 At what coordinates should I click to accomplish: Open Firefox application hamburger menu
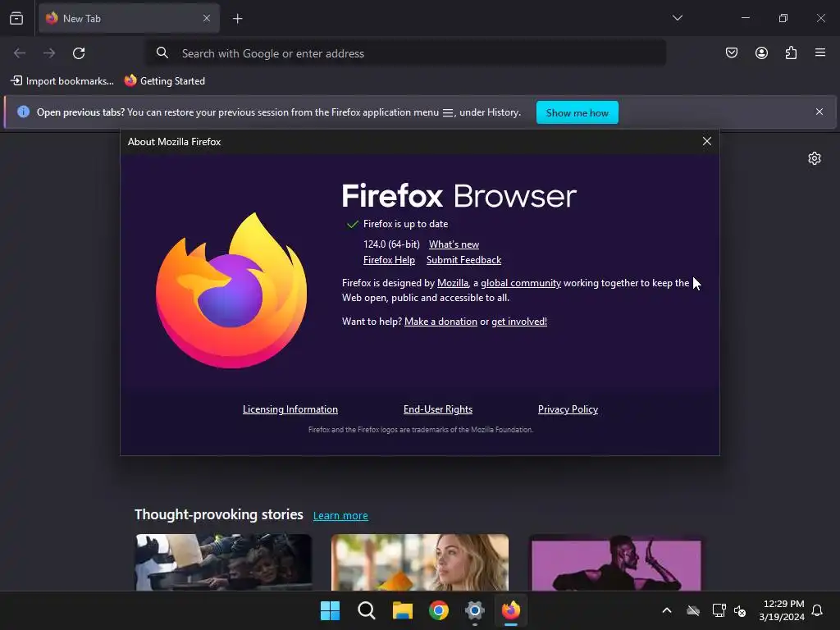pyautogui.click(x=820, y=52)
